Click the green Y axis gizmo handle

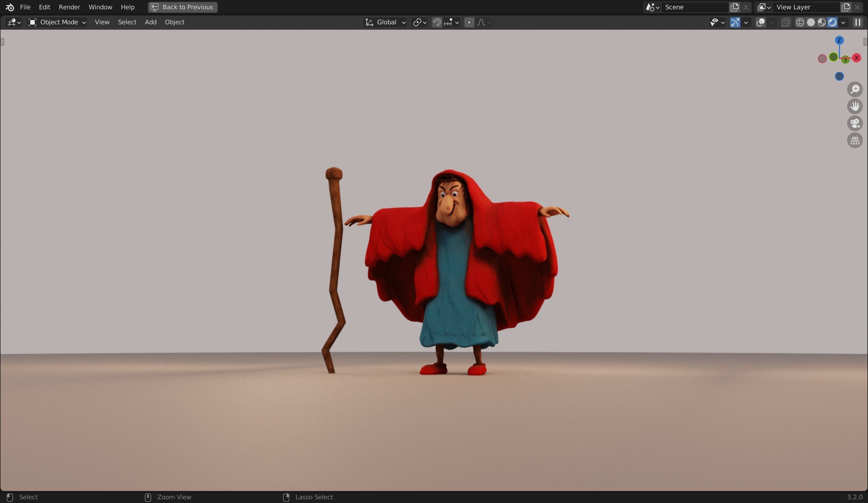(x=845, y=60)
